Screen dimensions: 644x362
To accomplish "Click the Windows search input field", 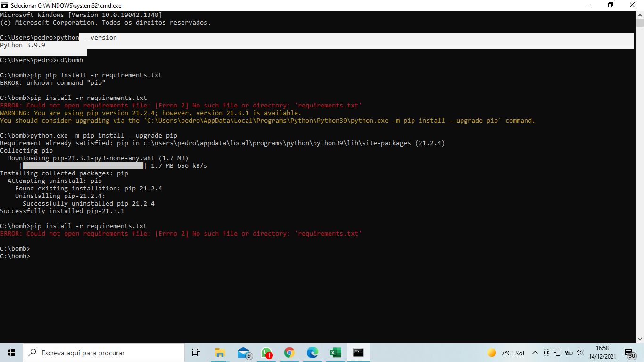I will coord(104,352).
